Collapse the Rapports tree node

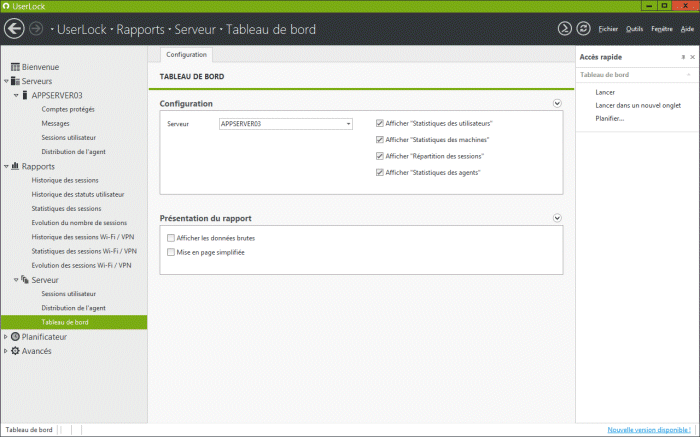[6, 166]
